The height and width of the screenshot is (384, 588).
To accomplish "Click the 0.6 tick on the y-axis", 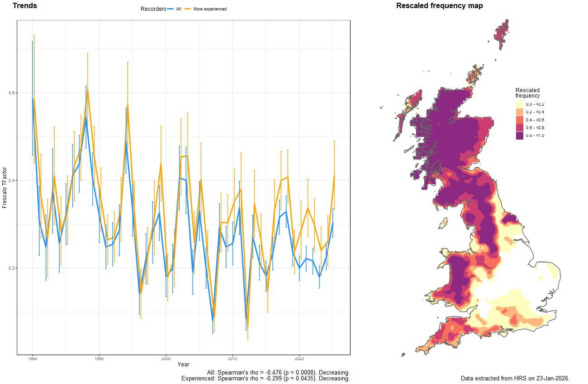I will point(12,93).
